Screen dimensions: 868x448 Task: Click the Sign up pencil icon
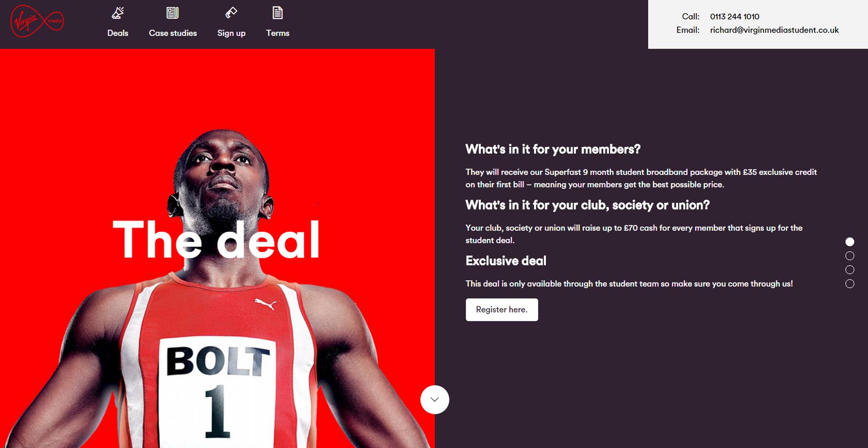pos(231,13)
